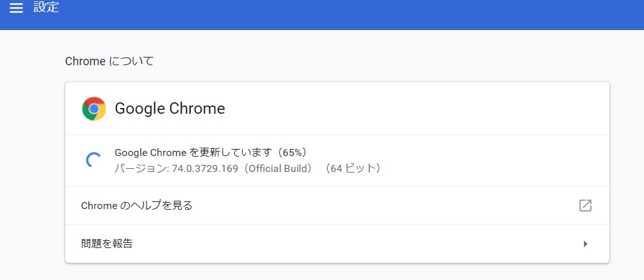Open the hamburger main menu
The width and height of the screenshot is (644, 280).
point(16,8)
